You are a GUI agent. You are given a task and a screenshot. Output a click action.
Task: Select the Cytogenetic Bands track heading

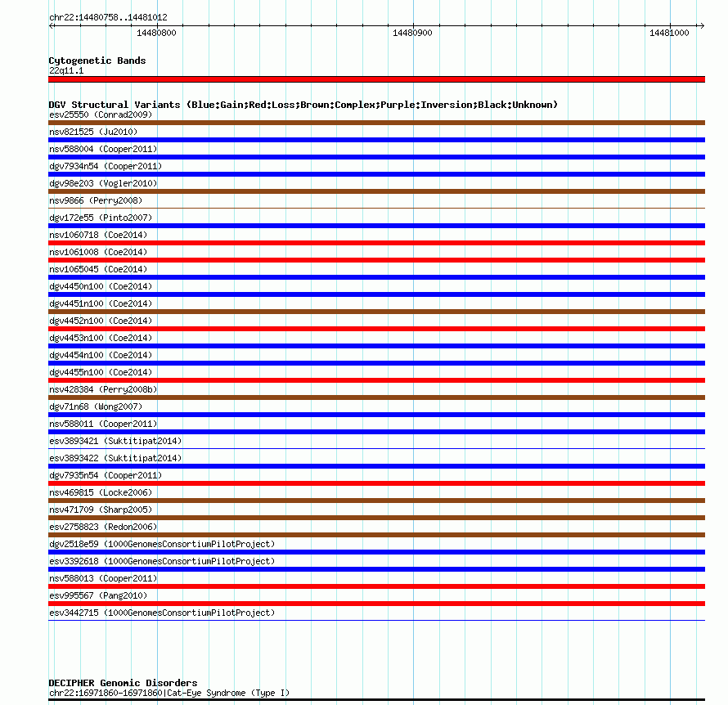pos(97,61)
